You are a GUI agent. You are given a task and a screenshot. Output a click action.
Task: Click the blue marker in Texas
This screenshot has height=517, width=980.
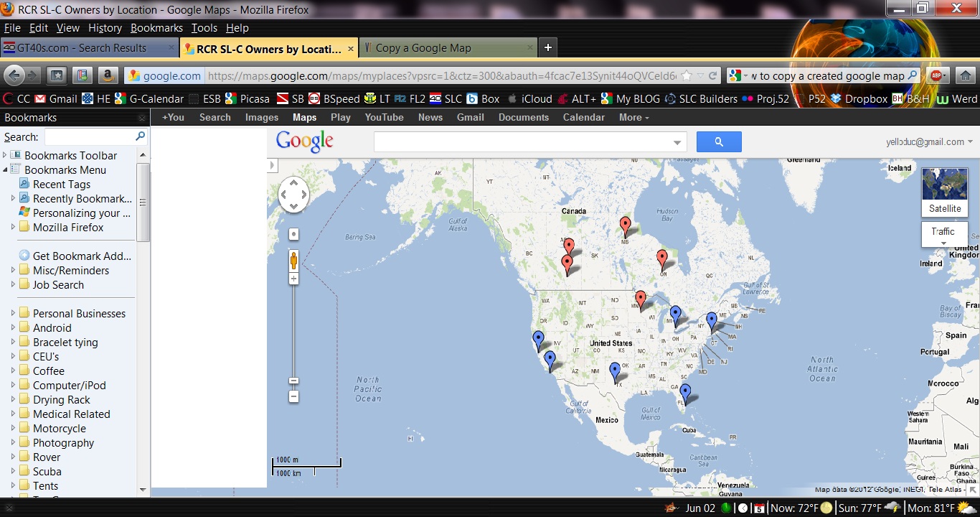tap(615, 372)
